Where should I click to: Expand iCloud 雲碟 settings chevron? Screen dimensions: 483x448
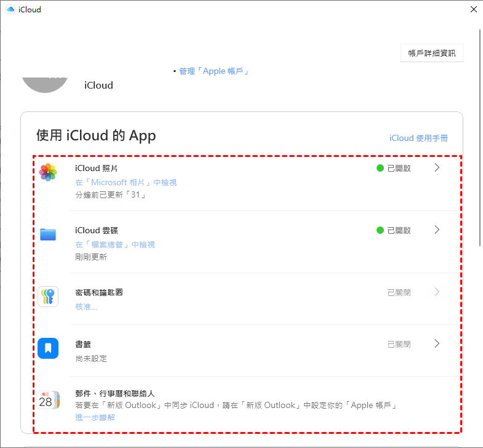tap(437, 230)
